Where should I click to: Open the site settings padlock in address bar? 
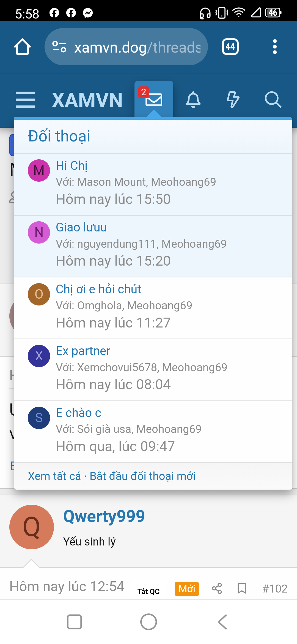[x=59, y=46]
